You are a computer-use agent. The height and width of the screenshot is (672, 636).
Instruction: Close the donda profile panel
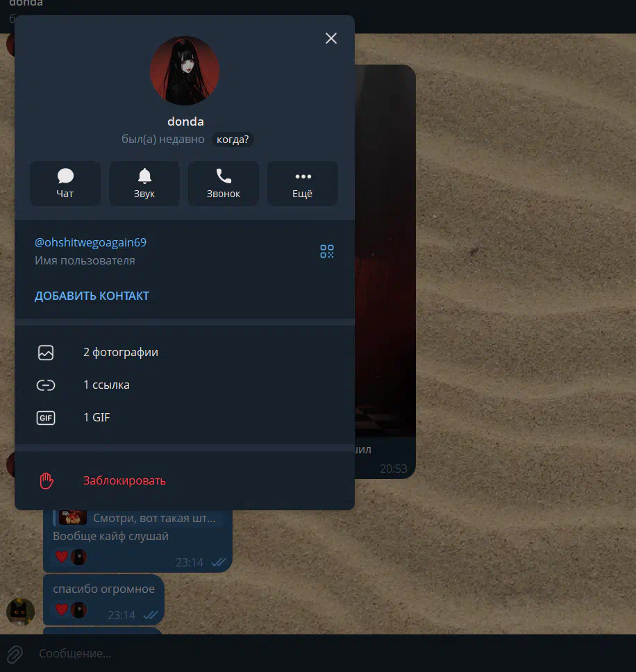331,38
